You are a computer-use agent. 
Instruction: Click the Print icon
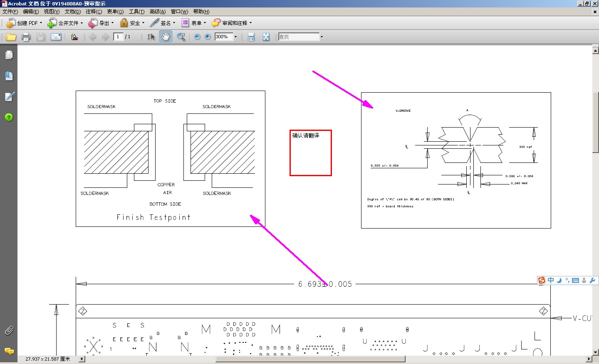point(26,37)
